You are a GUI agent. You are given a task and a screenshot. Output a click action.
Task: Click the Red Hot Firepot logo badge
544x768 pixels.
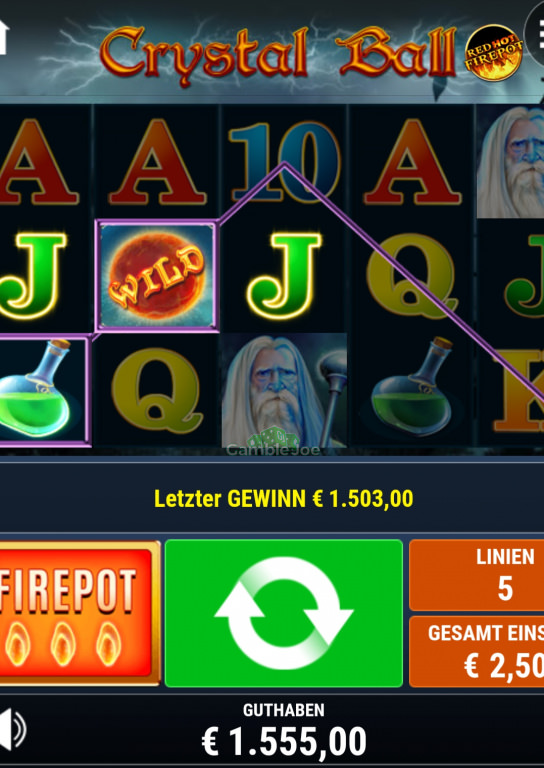[493, 52]
